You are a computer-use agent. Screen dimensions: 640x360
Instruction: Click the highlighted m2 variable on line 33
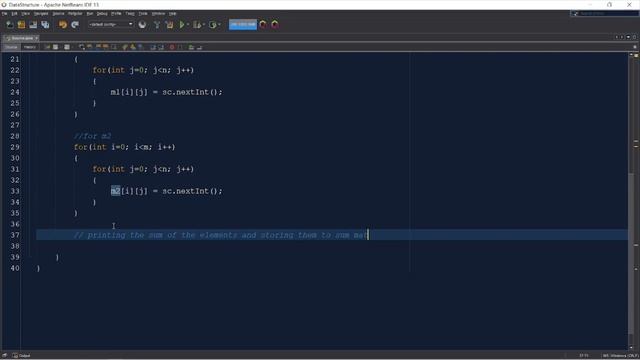click(x=116, y=191)
